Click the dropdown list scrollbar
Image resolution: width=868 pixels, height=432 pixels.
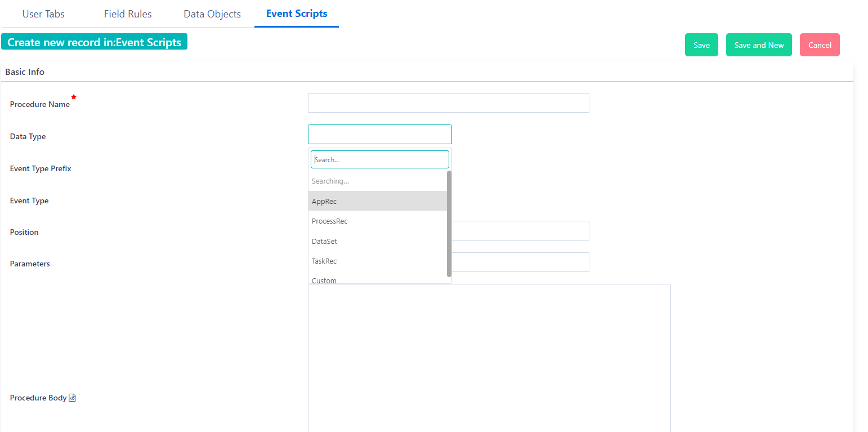click(448, 225)
